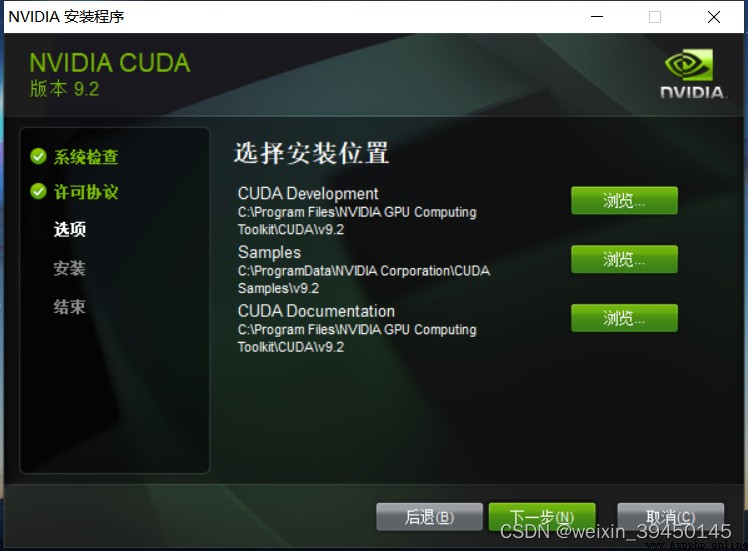Cancel installation with 取消(C) button

[671, 517]
